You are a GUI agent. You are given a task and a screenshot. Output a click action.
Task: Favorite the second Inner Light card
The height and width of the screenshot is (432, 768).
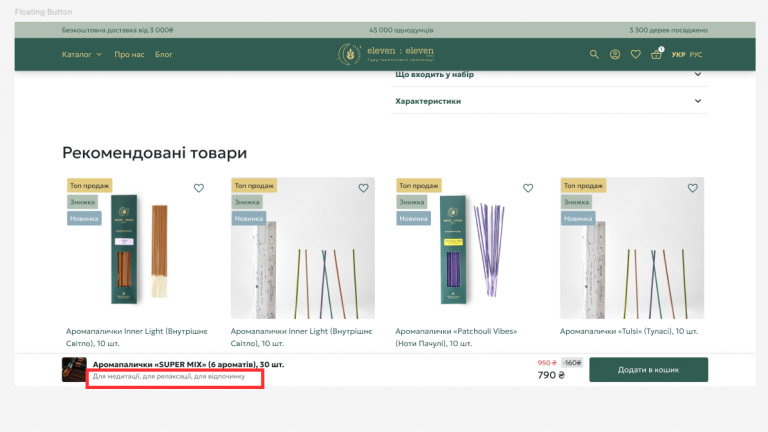coord(363,188)
